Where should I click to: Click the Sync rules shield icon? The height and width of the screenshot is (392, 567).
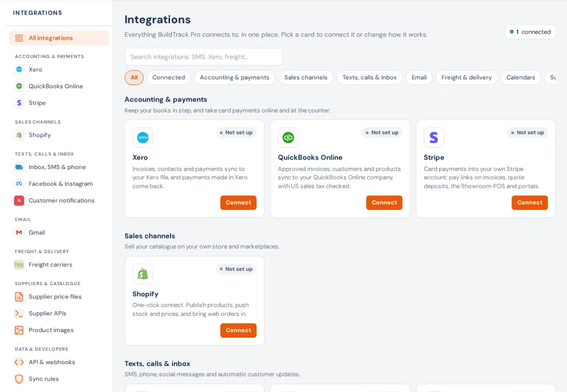click(x=19, y=379)
